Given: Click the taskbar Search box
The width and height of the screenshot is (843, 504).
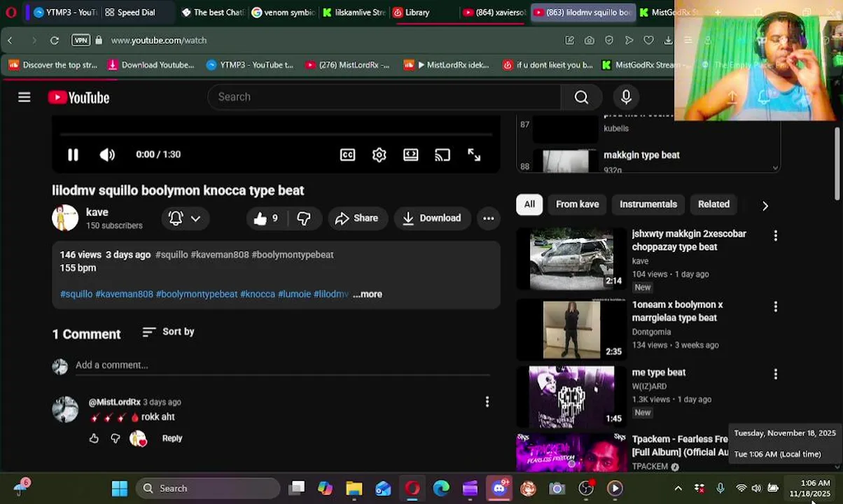Looking at the screenshot, I should tap(207, 489).
